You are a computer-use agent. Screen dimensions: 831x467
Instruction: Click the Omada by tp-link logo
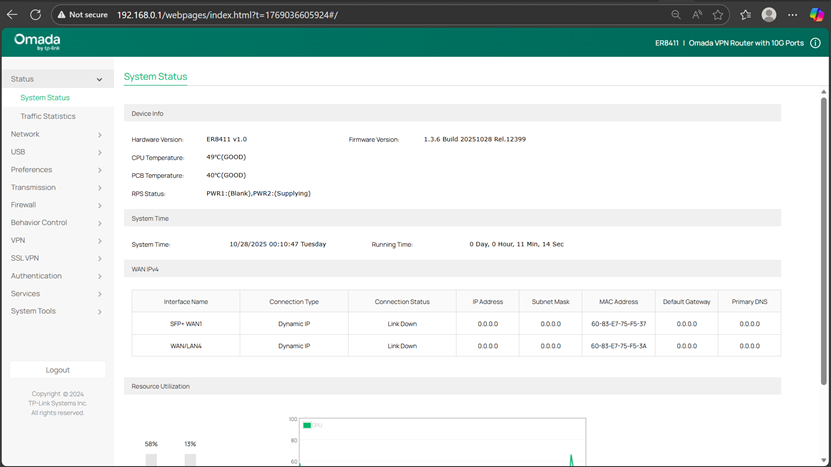click(37, 42)
